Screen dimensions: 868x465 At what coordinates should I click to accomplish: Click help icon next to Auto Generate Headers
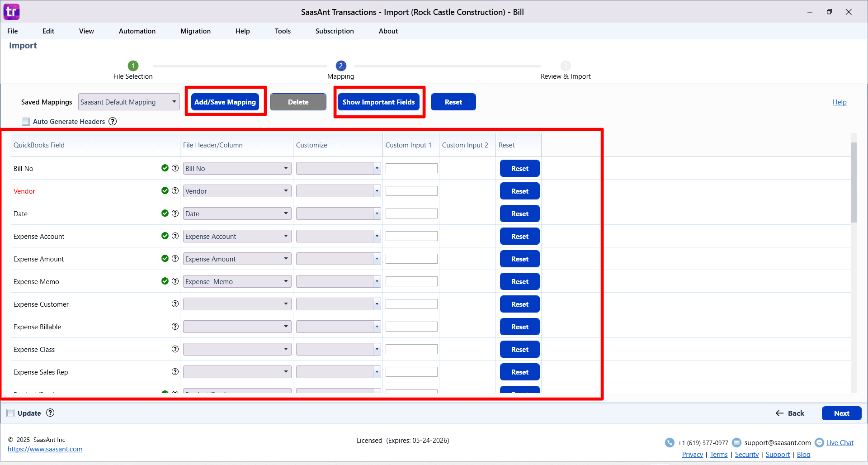pyautogui.click(x=113, y=121)
